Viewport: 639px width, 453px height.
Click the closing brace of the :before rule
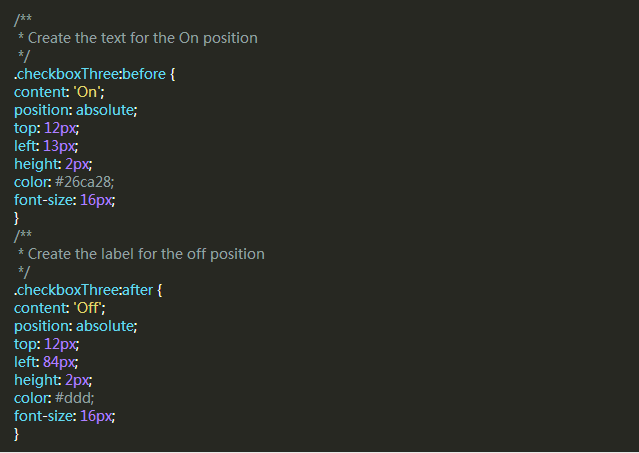(x=17, y=218)
